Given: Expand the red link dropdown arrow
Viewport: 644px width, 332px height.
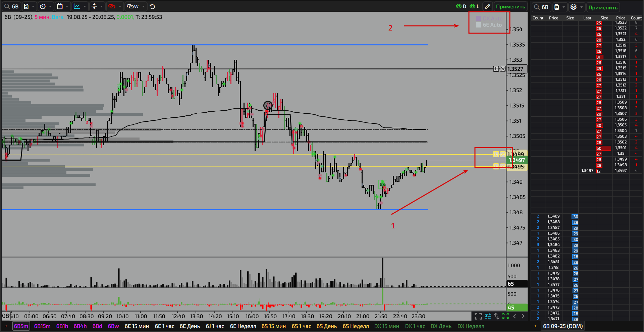Looking at the screenshot, I should click(120, 6).
